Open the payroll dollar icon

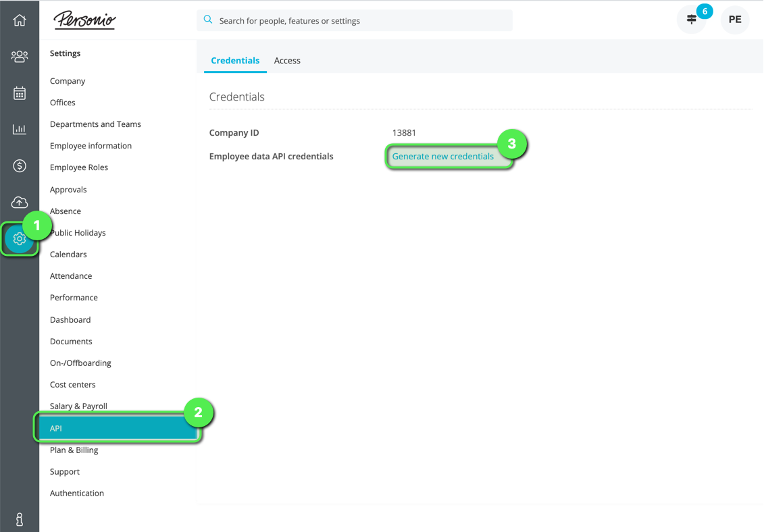(x=20, y=165)
